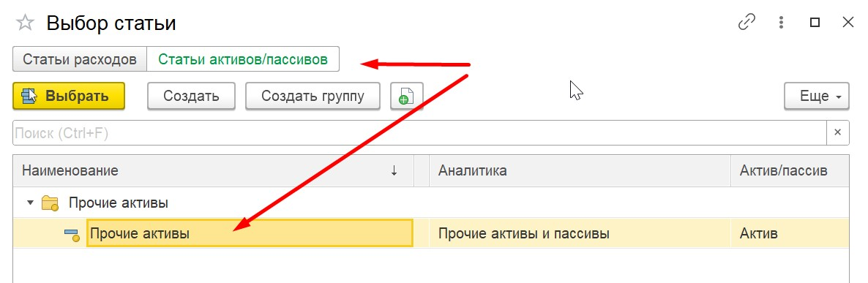Focus the Поиск (Ctrl+F) search field
This screenshot has width=868, height=283.
point(419,132)
